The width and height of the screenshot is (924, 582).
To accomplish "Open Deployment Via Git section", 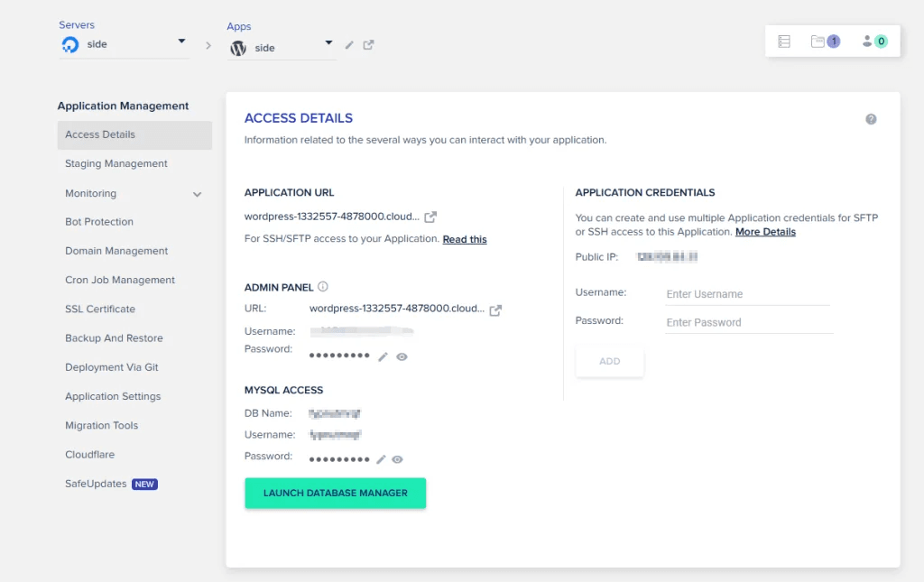I will point(112,367).
